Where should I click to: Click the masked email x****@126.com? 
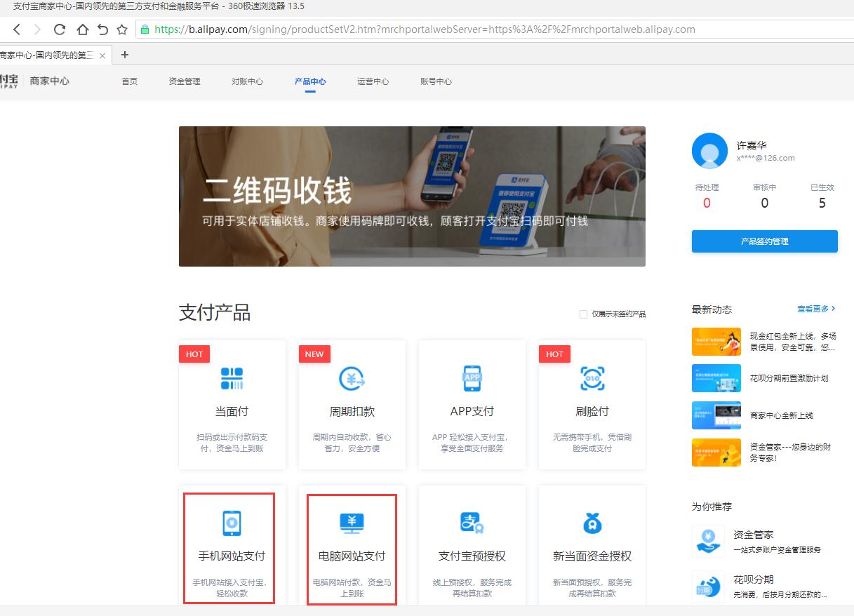click(x=766, y=158)
